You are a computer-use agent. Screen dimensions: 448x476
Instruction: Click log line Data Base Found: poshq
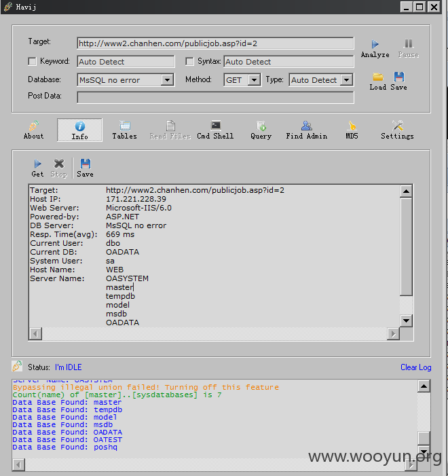[x=65, y=447]
